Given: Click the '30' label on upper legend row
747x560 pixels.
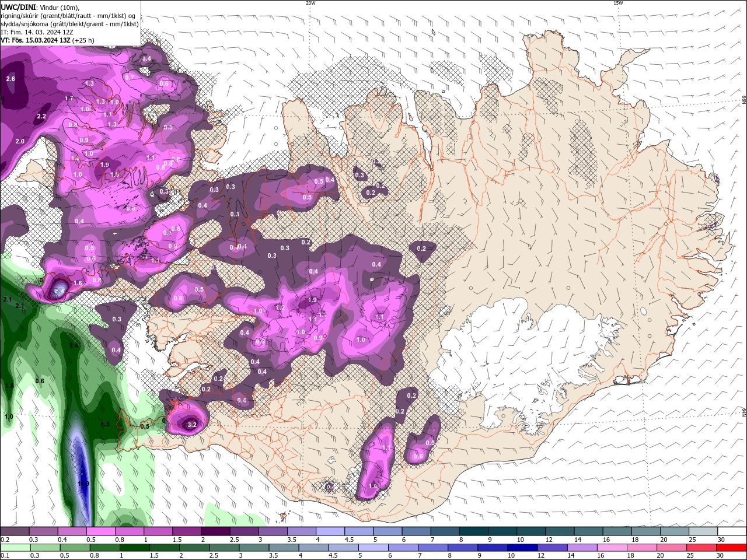Looking at the screenshot, I should click(721, 540).
